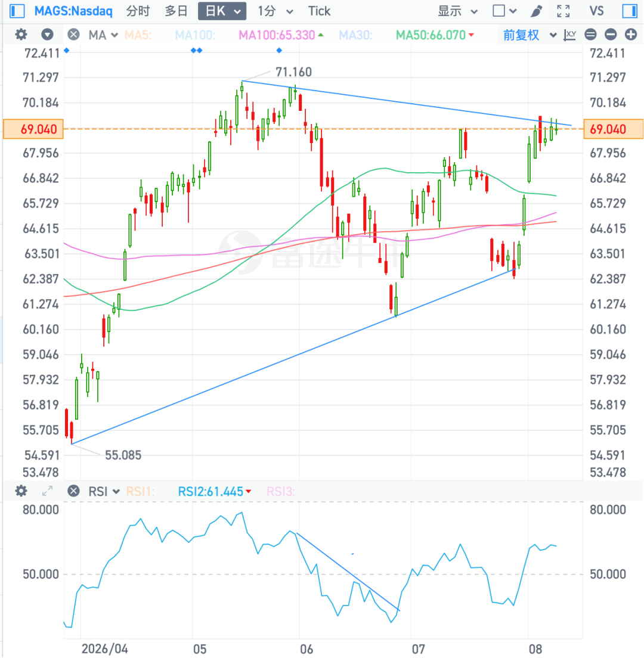Open the drawing pen tool

point(536,11)
